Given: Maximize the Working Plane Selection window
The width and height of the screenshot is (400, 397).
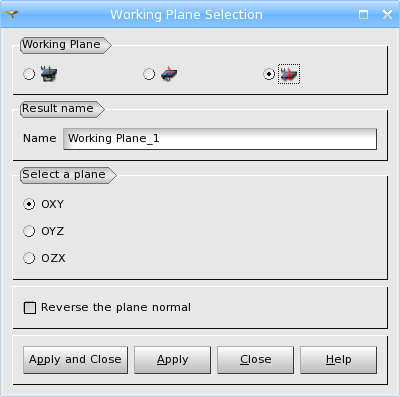Looking at the screenshot, I should point(363,14).
